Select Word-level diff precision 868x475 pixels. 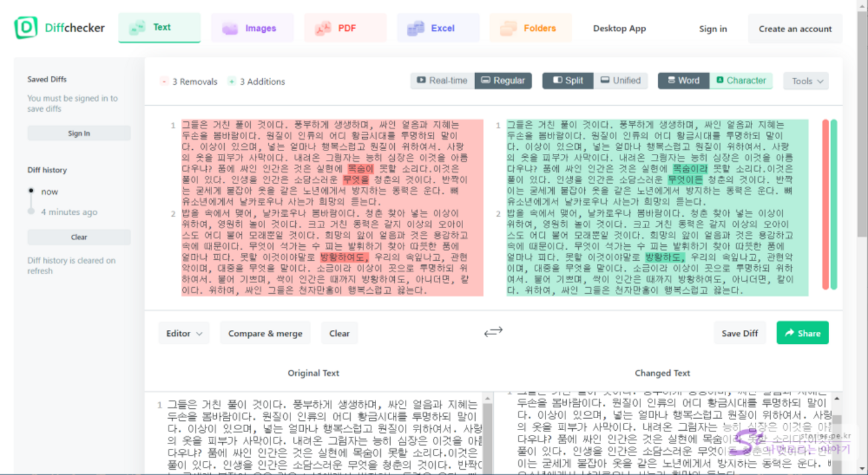click(683, 81)
